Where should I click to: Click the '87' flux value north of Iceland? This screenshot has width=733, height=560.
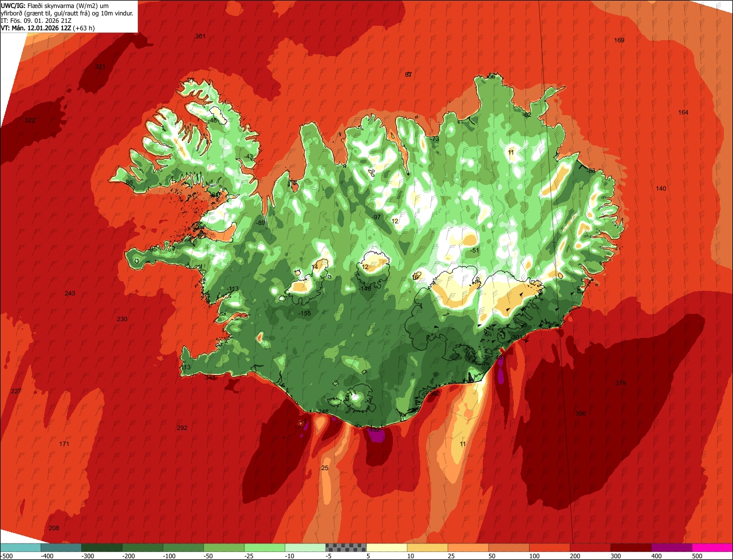[408, 74]
